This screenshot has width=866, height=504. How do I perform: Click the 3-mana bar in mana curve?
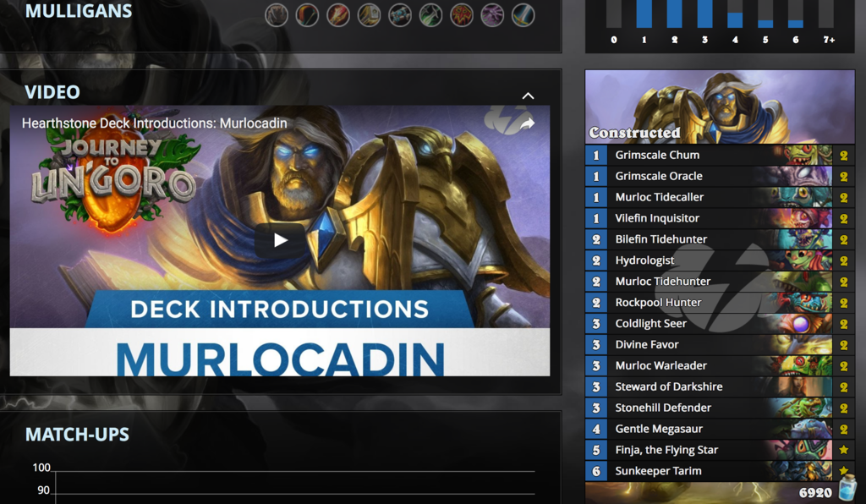[x=704, y=14]
